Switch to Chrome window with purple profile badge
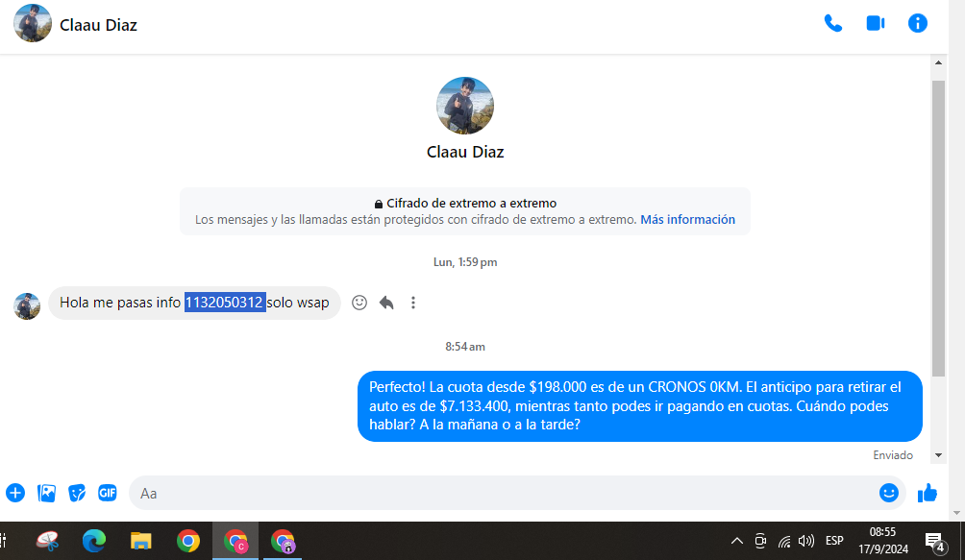Viewport: 965px width, 560px height. coord(283,541)
